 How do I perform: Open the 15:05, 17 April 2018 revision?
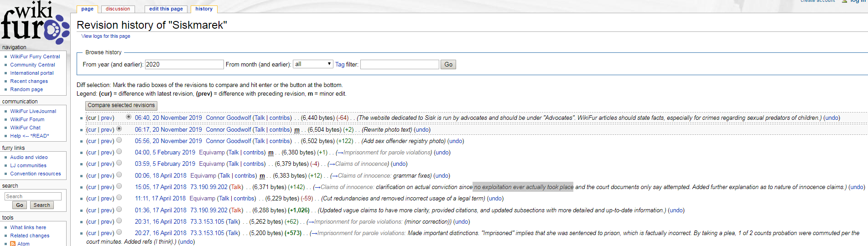(161, 187)
